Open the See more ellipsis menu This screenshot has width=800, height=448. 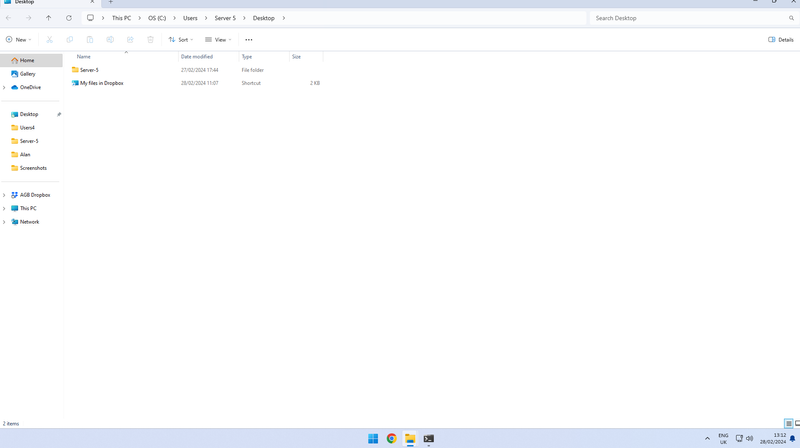[248, 39]
